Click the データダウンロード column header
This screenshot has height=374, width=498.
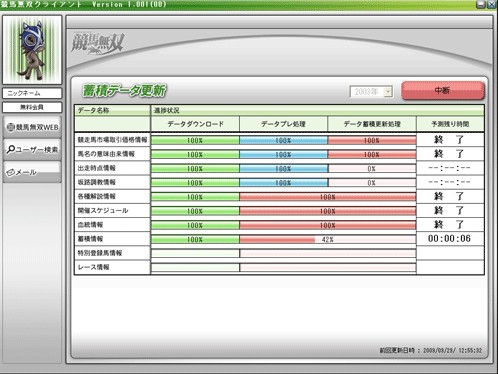coord(195,124)
